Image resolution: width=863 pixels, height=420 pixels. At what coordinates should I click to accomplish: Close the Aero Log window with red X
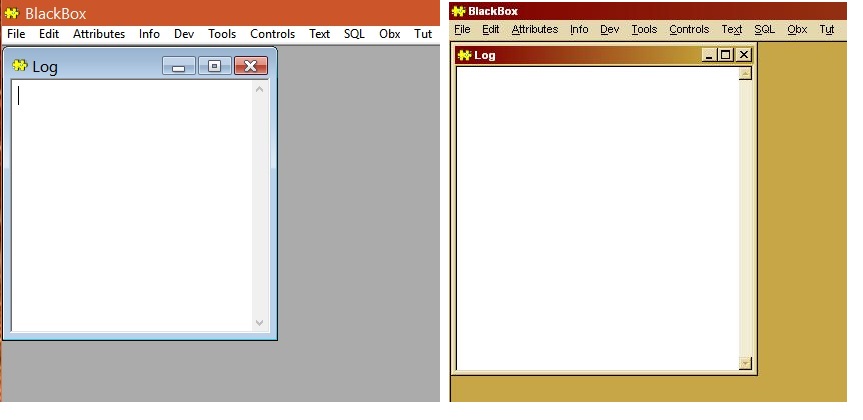point(250,67)
